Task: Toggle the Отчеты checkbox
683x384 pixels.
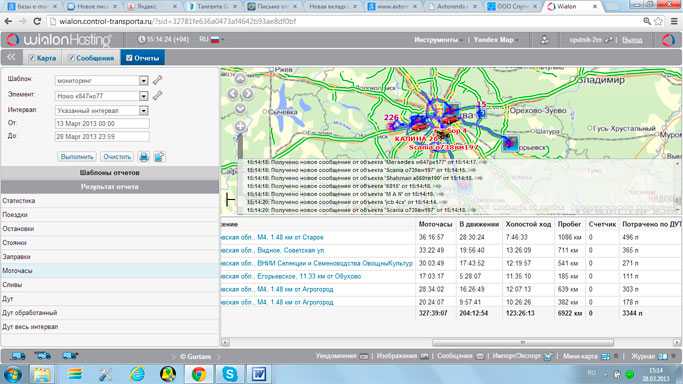Action: click(129, 58)
